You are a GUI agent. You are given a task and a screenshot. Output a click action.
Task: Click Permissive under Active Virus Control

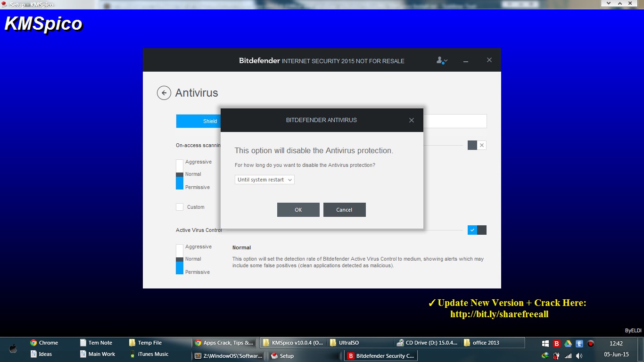tap(198, 272)
